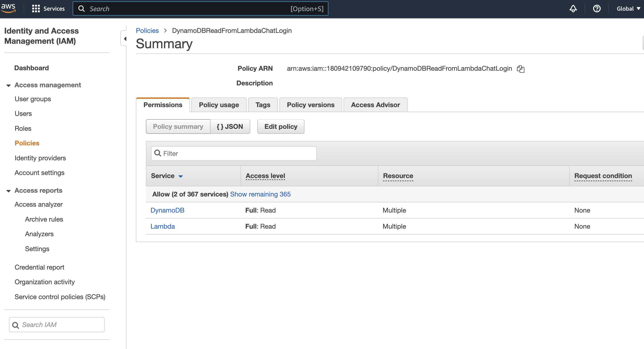Image resolution: width=644 pixels, height=349 pixels.
Task: Open the help question-mark icon
Action: 597,9
